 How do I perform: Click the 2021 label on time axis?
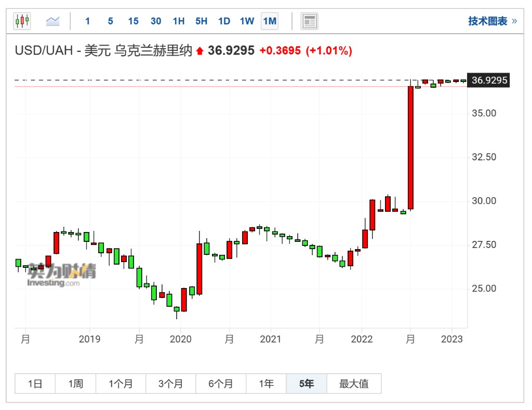[270, 339]
